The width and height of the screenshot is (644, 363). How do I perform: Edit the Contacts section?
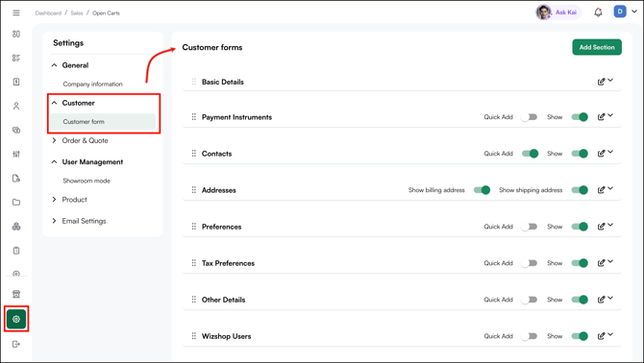click(601, 154)
